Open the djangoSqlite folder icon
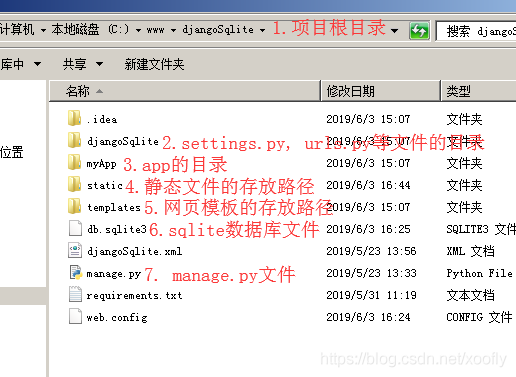Image resolution: width=516 pixels, height=377 pixels. (x=74, y=140)
